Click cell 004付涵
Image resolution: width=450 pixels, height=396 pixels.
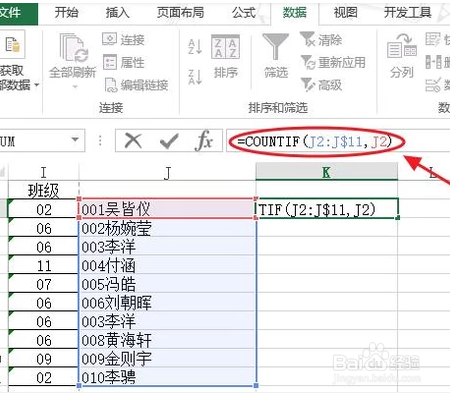coord(167,266)
